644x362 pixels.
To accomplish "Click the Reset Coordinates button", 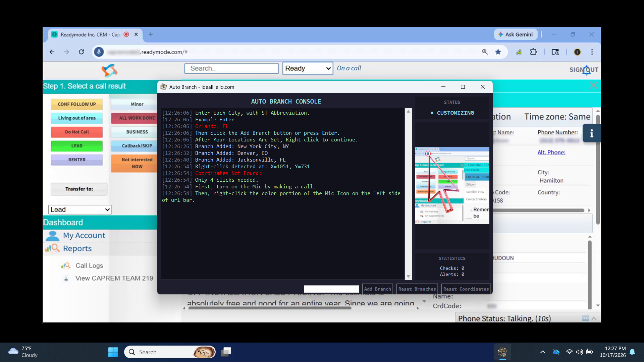I will pos(466,289).
